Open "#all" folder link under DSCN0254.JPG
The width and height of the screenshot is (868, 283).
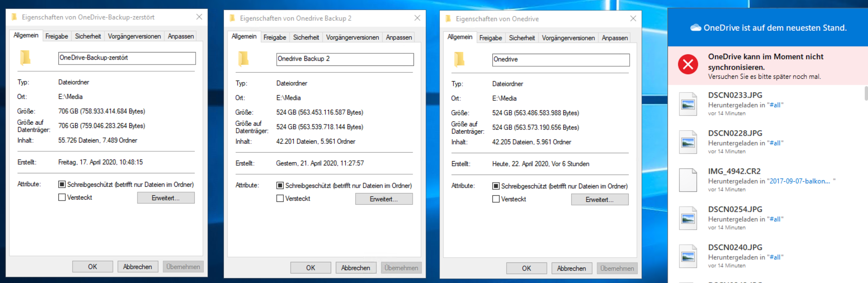pyautogui.click(x=775, y=219)
